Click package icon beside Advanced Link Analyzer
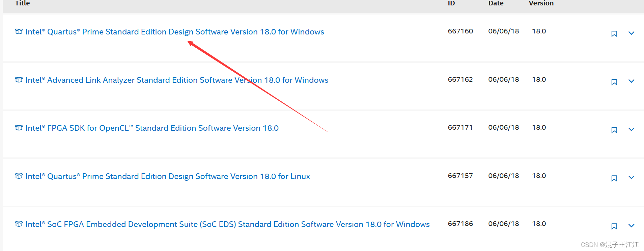 (x=19, y=80)
